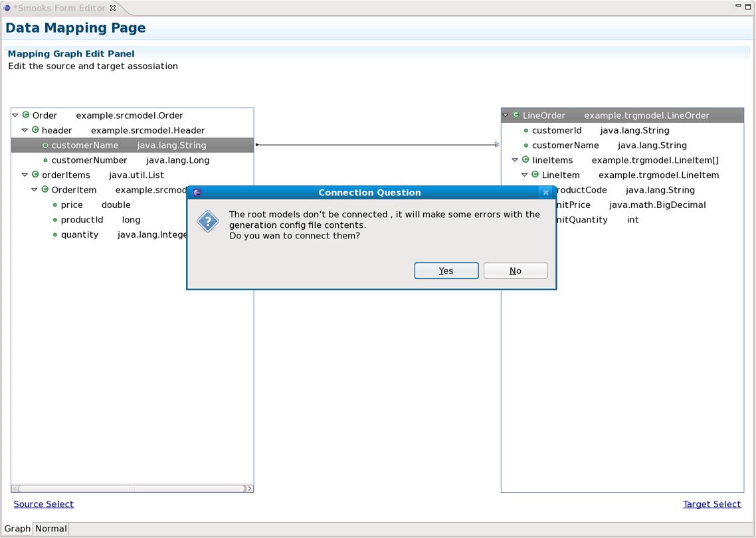
Task: Click the scrollbar right arrow in source tree
Action: 249,488
